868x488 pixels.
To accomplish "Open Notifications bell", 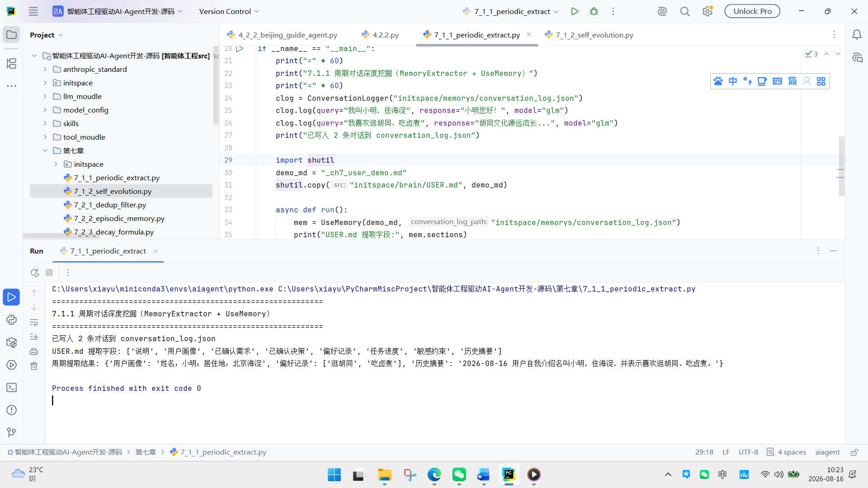I will [x=857, y=35].
